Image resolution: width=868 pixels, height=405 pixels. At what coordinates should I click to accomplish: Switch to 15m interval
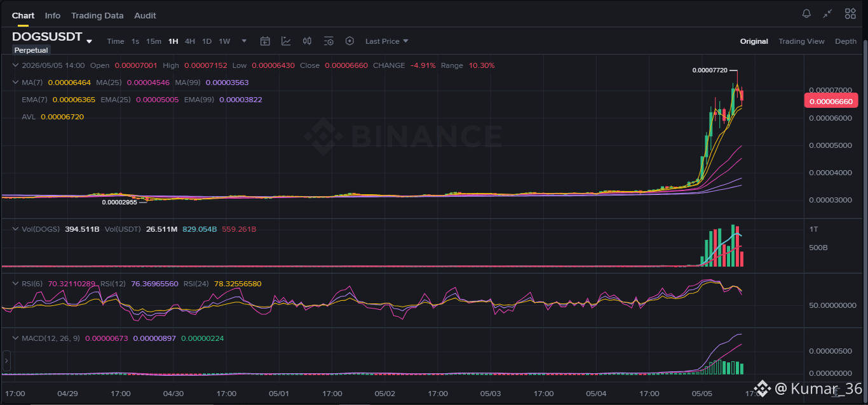point(154,41)
